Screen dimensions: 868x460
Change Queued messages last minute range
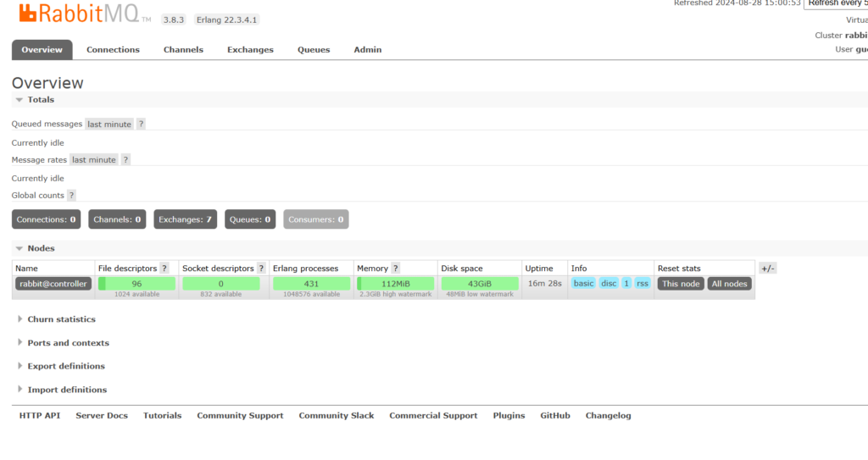pyautogui.click(x=109, y=124)
